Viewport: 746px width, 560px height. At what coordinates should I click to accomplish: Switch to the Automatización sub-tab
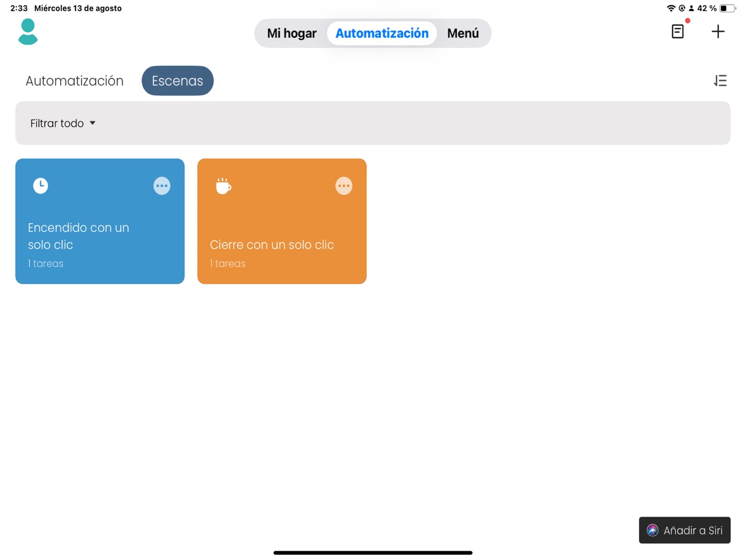point(75,81)
